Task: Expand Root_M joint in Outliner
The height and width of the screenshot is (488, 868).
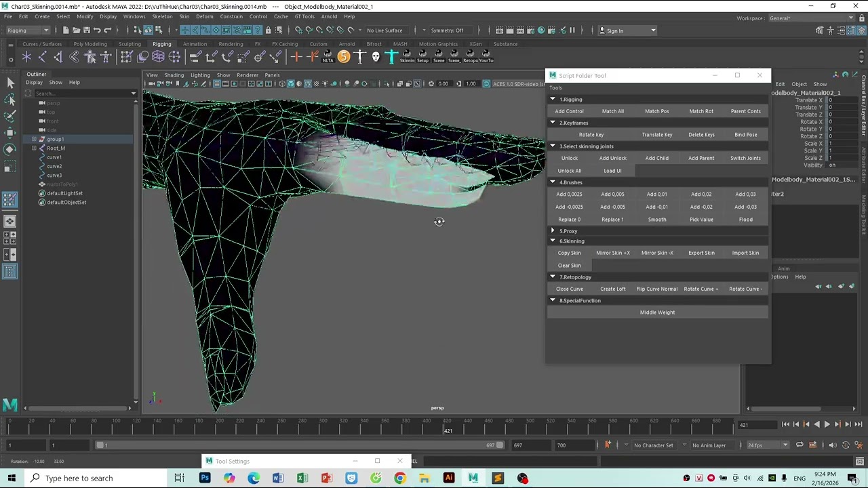Action: [x=34, y=148]
